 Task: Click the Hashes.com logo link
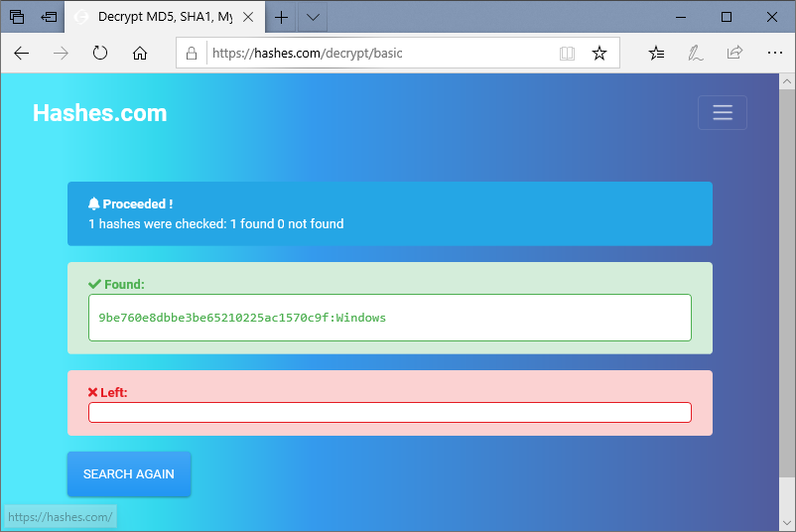[100, 113]
